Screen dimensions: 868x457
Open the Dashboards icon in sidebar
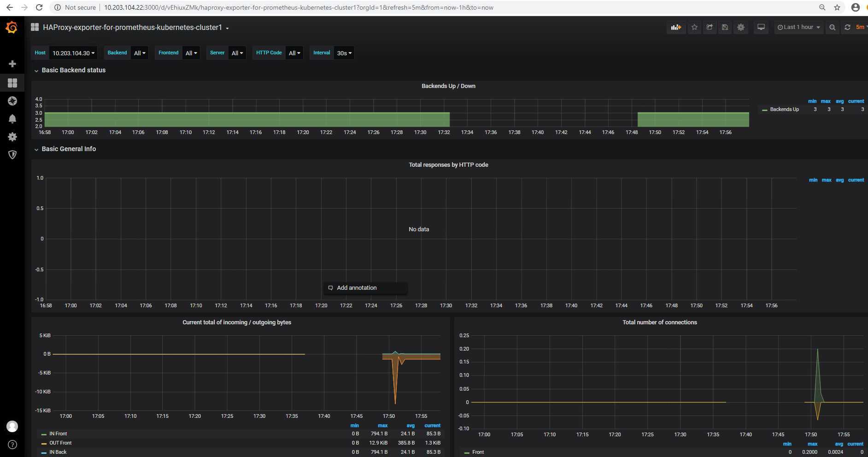[x=12, y=82]
